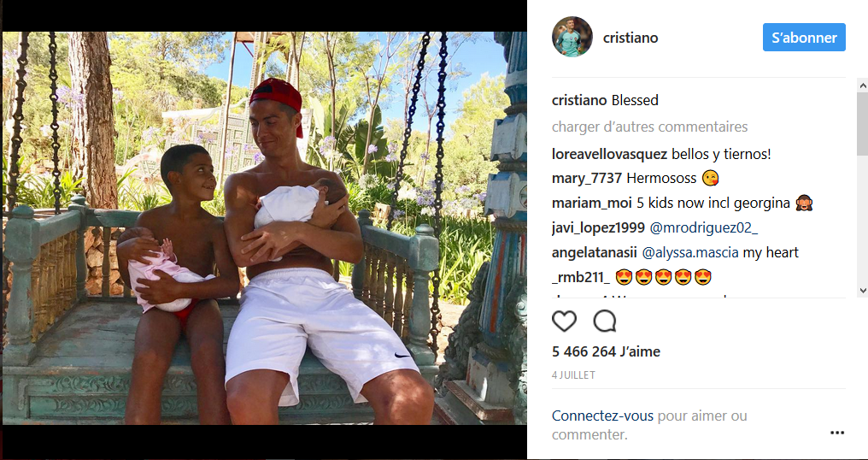
Task: Open mary_7737 commenter profile
Action: click(587, 179)
